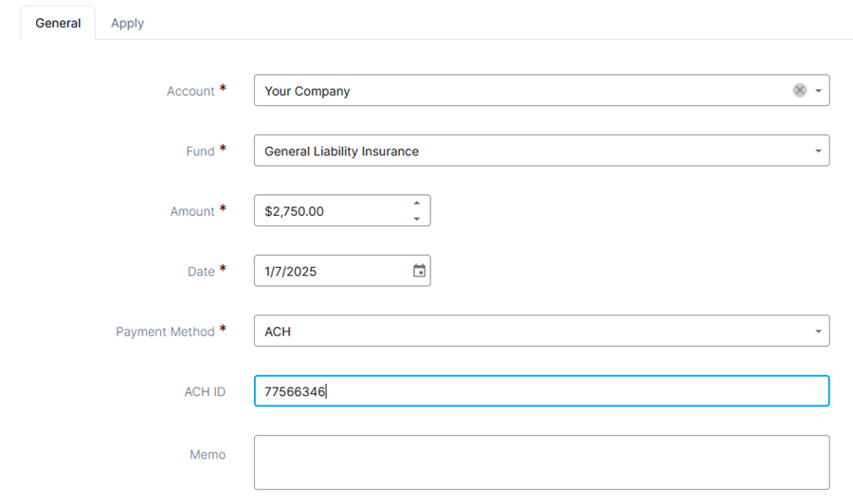Click into the $2,750.00 amount field
The image size is (853, 504).
(332, 211)
